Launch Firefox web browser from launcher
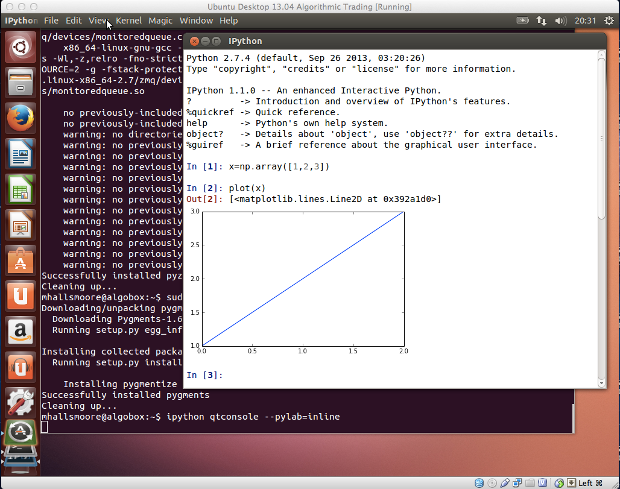The width and height of the screenshot is (620, 489). 20,118
